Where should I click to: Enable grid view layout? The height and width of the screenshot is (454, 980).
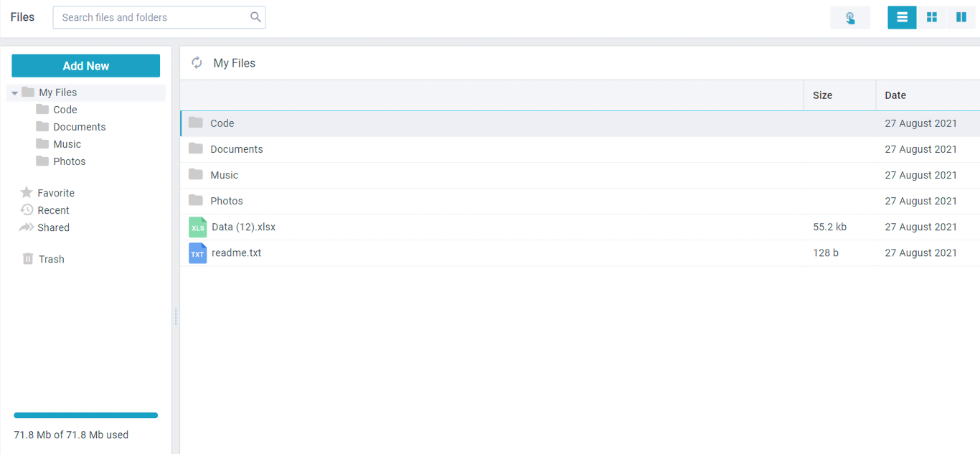pyautogui.click(x=931, y=16)
